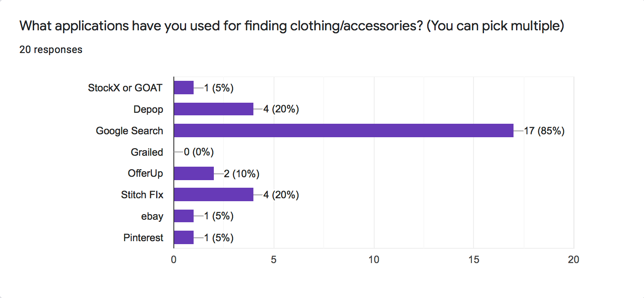The height and width of the screenshot is (298, 644).
Task: Select the StockX or GOAT bar
Action: [x=184, y=88]
